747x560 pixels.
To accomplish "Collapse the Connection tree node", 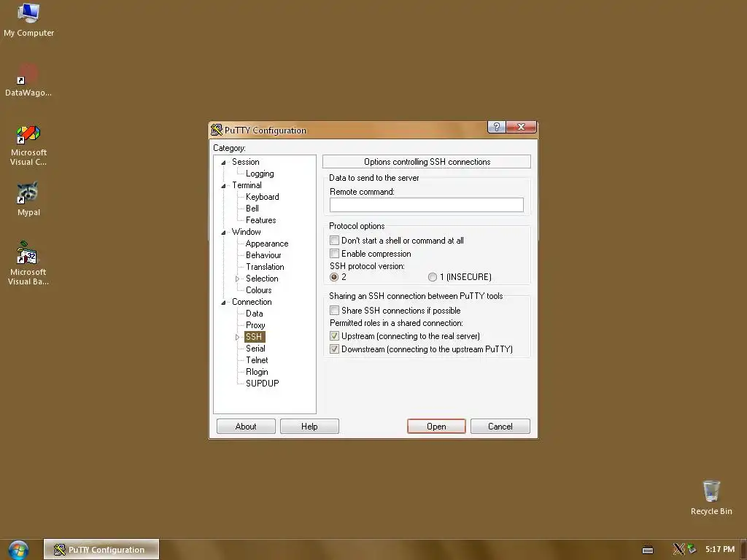I will pos(223,303).
